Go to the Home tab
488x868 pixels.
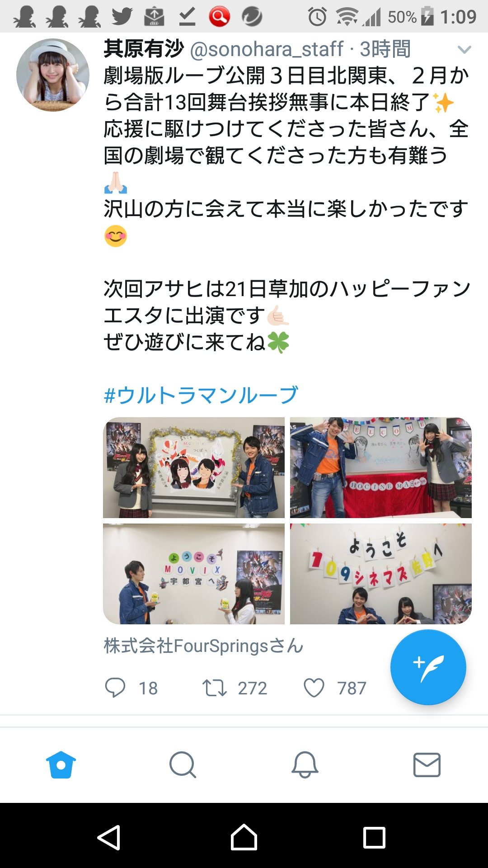(x=61, y=764)
